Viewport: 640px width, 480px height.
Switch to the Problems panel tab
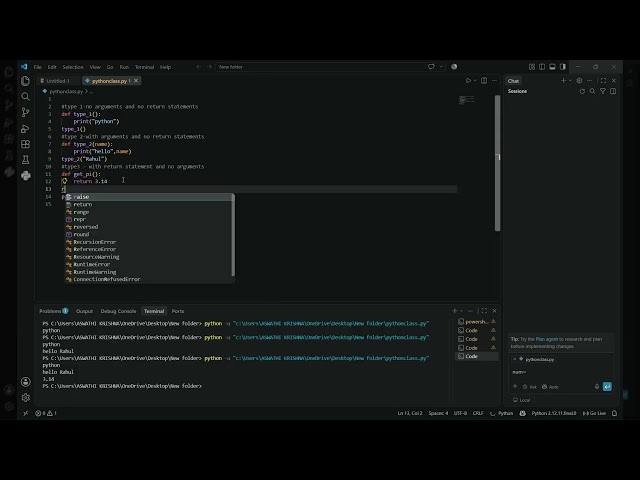53,311
